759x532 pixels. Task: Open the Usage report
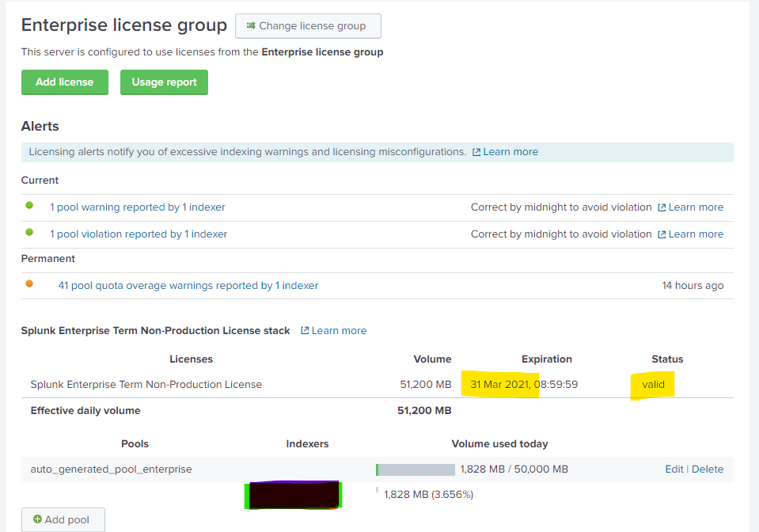[164, 82]
